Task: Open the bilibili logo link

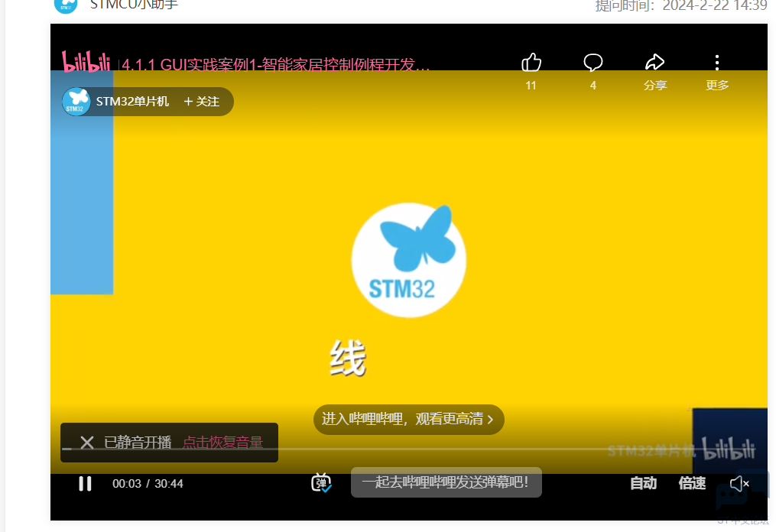Action: [x=86, y=63]
